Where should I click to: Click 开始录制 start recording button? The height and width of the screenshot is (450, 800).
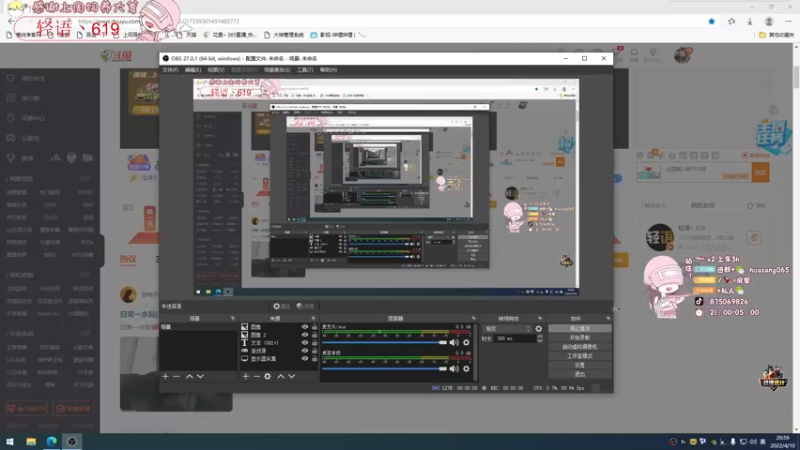(580, 338)
